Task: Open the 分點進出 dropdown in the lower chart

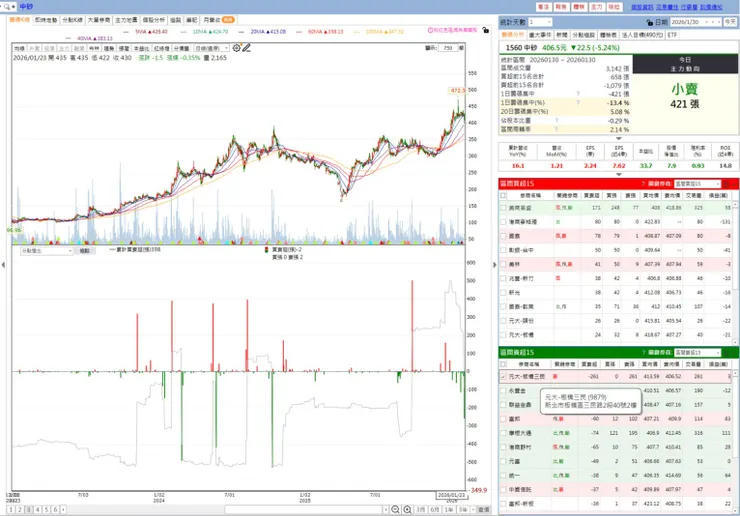Action: coord(46,251)
